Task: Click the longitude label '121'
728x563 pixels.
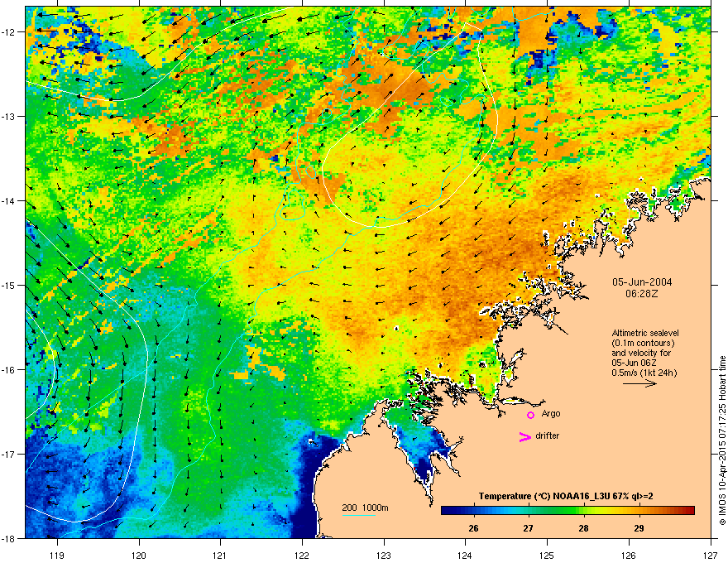Action: pos(220,555)
